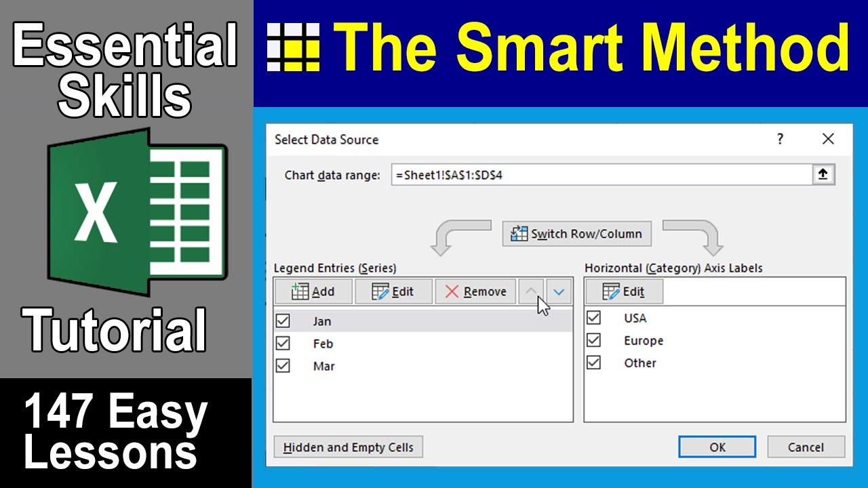Click in the Chart data range field
868x488 pixels.
pos(601,175)
